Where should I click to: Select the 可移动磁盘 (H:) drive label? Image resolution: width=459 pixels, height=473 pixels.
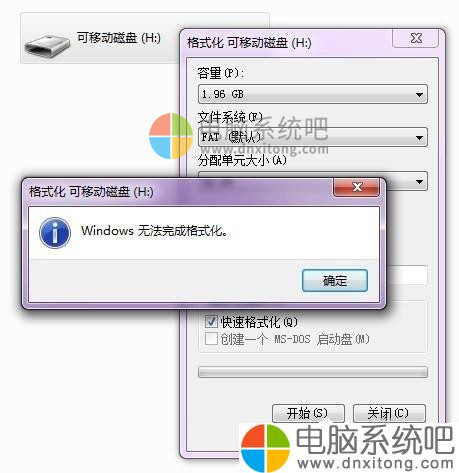[119, 38]
